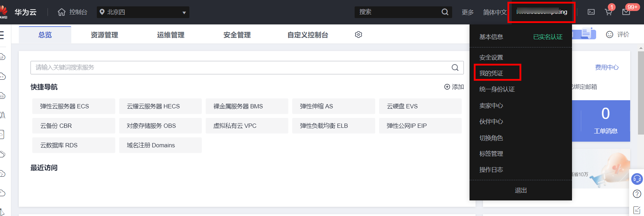
Task: Open the mail messages icon
Action: [x=626, y=12]
